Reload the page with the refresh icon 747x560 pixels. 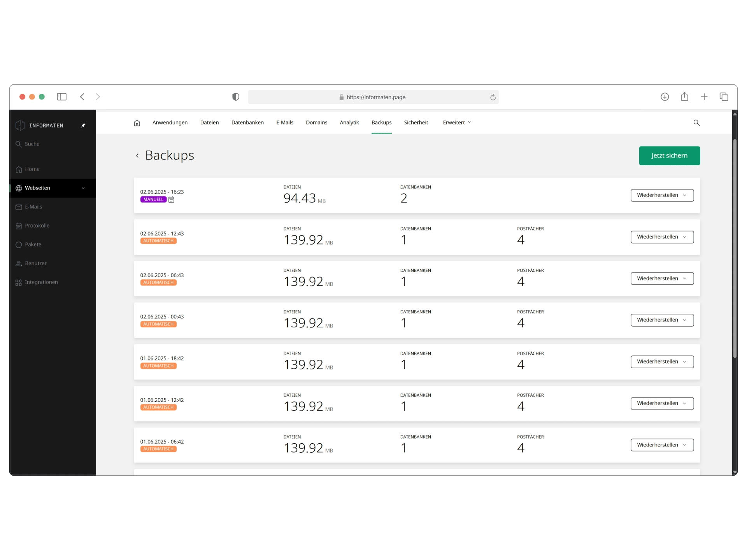493,97
